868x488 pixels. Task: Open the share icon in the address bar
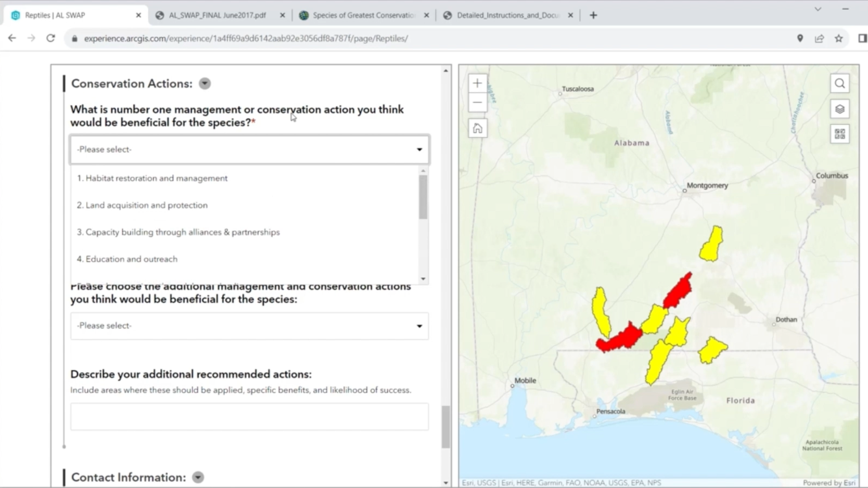coord(819,38)
